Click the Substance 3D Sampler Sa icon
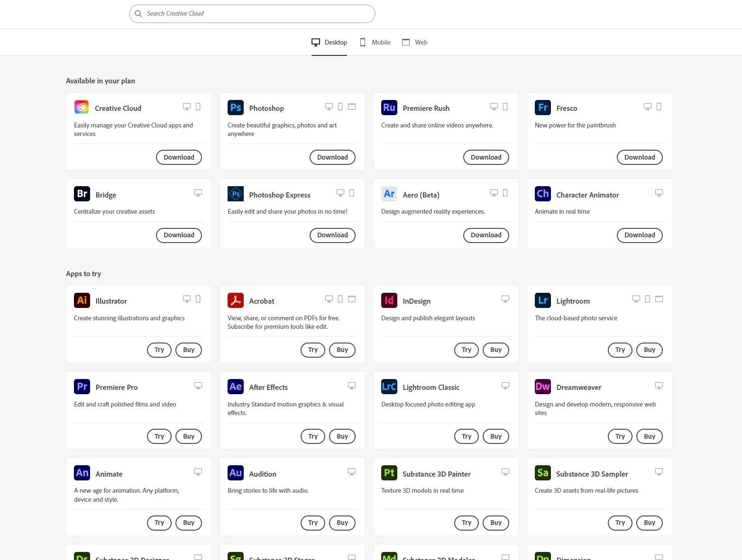742x560 pixels. tap(543, 473)
